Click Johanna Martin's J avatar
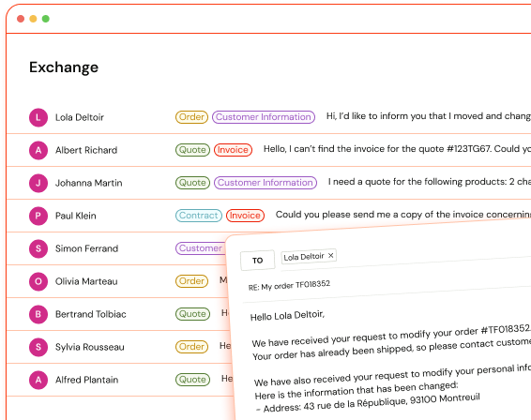Viewport: 531px width, 420px height. tap(38, 183)
